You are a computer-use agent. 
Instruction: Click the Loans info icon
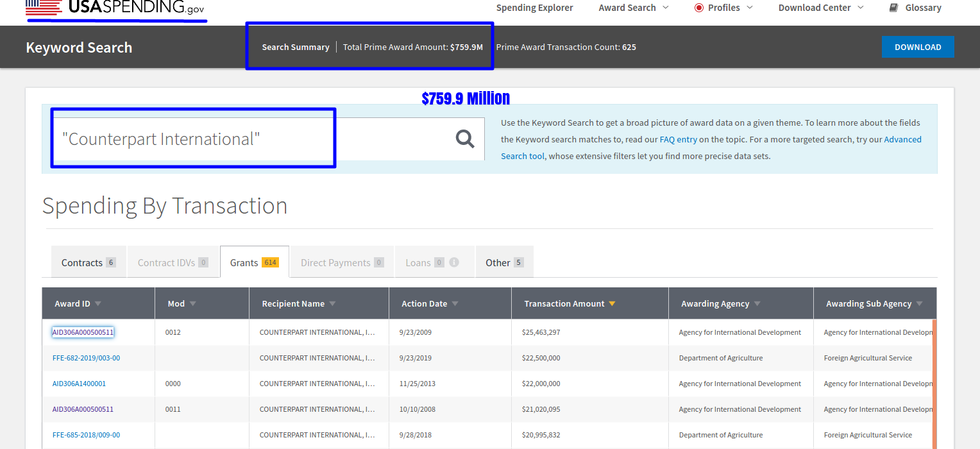(x=454, y=262)
